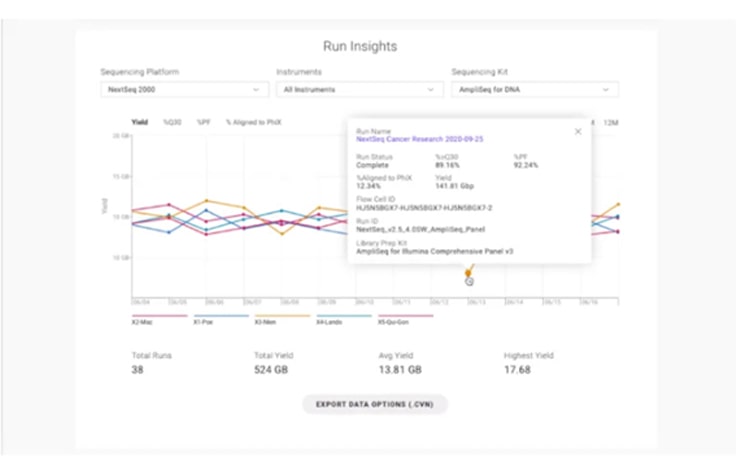The image size is (736, 475).
Task: Toggle the X2-Maz legend series
Action: coord(146,322)
